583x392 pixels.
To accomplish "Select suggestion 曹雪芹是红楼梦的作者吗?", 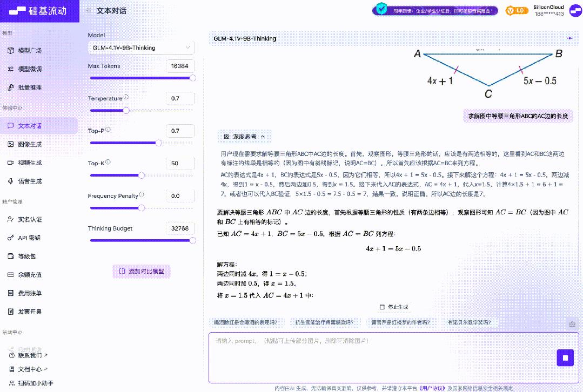I will click(x=400, y=322).
